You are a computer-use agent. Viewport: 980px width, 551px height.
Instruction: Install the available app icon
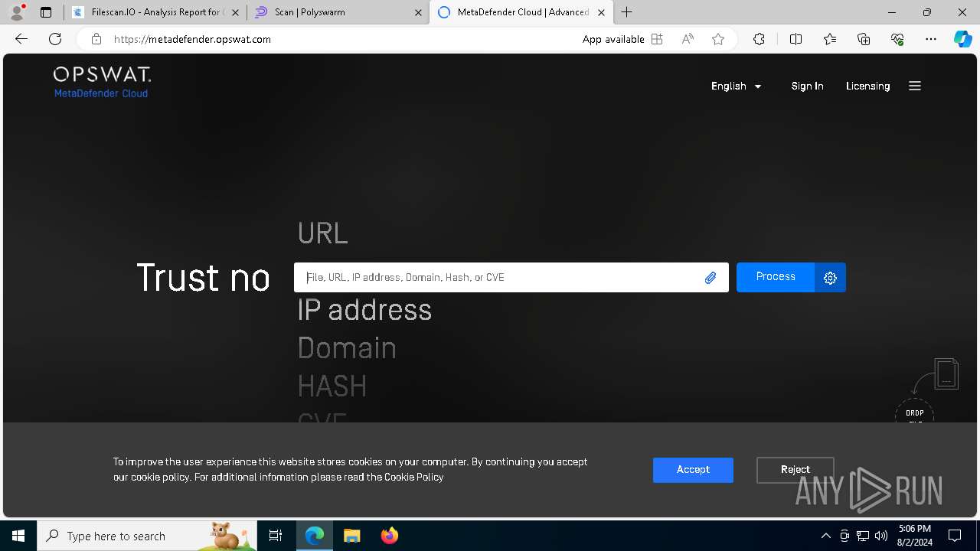[x=657, y=39]
